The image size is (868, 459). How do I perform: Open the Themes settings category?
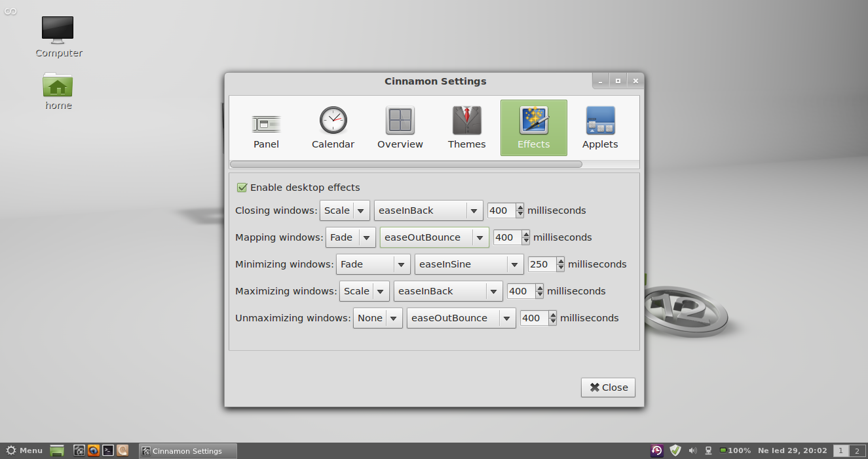click(466, 128)
